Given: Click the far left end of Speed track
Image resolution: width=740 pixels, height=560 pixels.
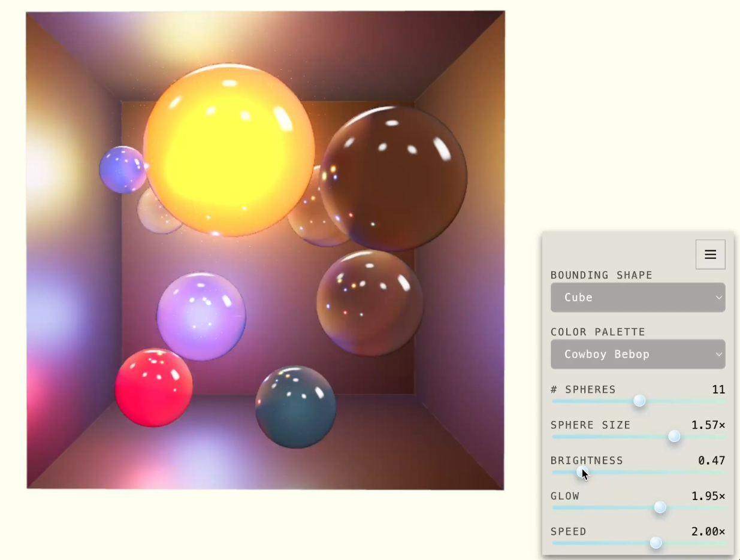Looking at the screenshot, I should click(x=554, y=543).
